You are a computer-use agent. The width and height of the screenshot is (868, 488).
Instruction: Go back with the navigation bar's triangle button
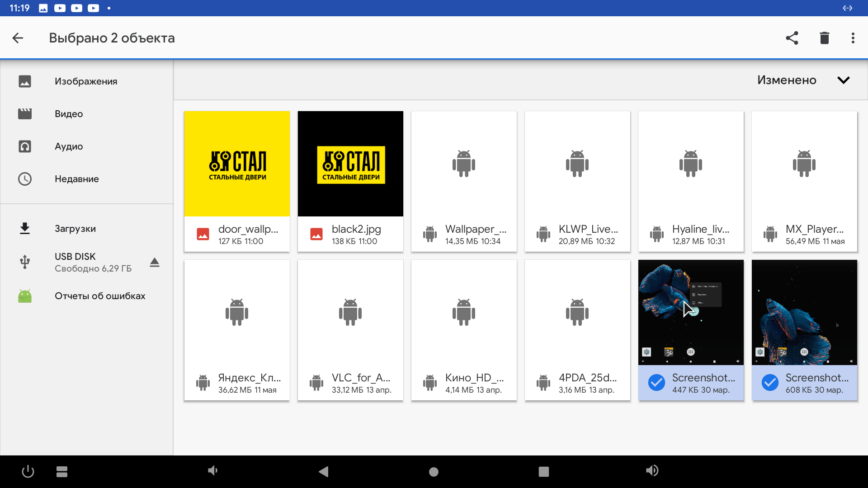tap(323, 472)
